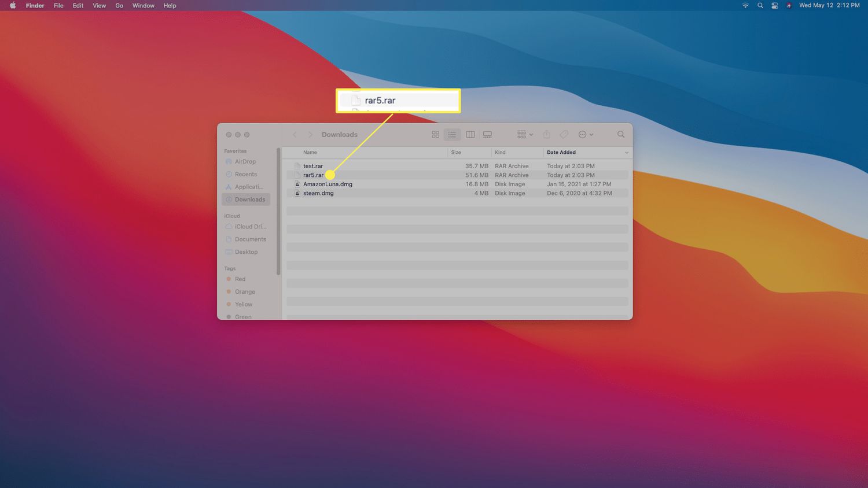
Task: Select the rar5.rar file
Action: [x=313, y=175]
